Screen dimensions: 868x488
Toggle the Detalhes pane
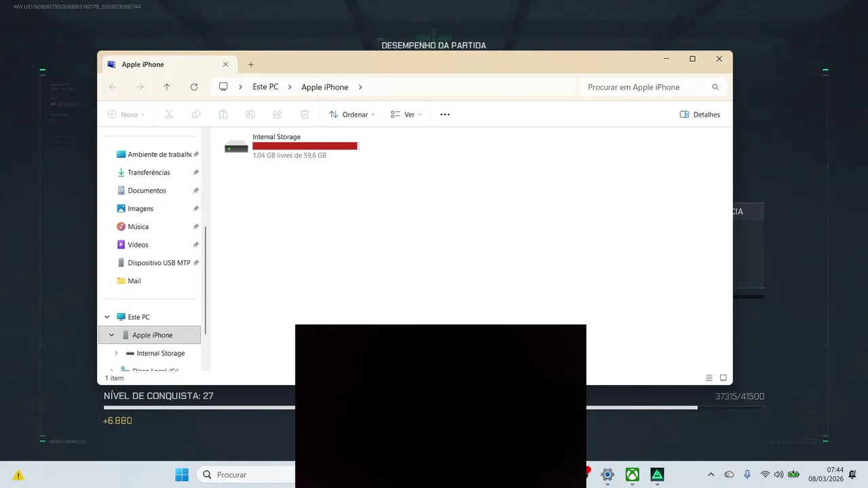[700, 115]
